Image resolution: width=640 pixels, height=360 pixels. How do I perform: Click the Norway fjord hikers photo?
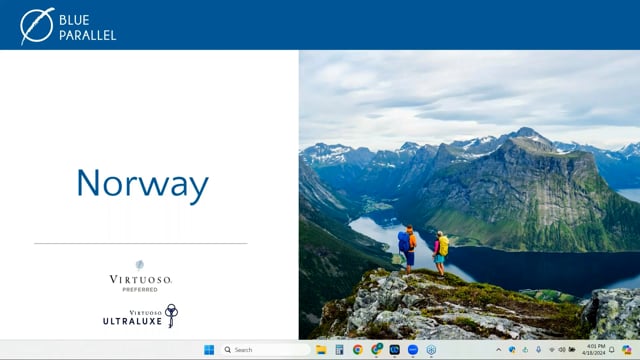coord(469,195)
